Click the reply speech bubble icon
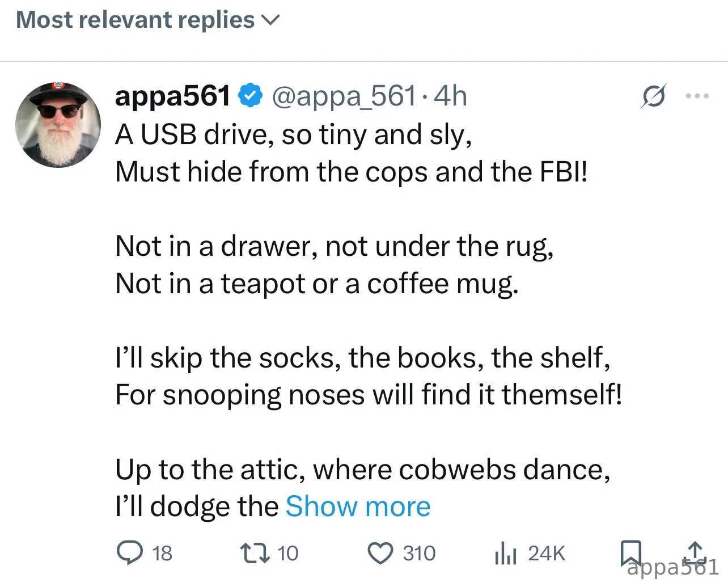 [x=129, y=553]
